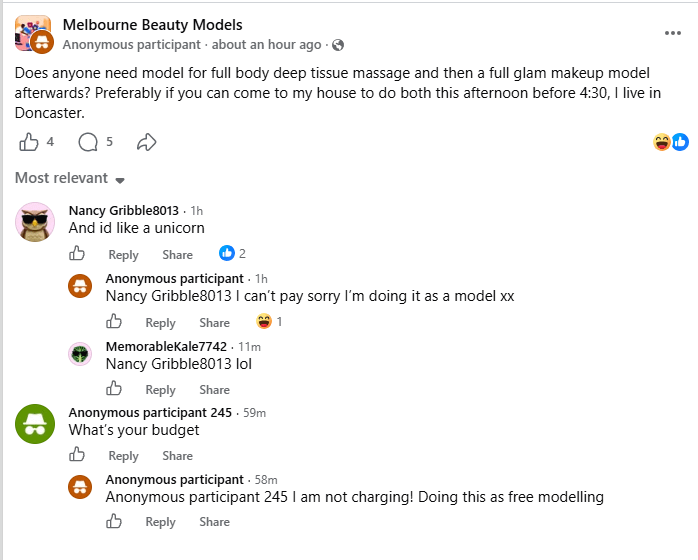This screenshot has width=698, height=560.
Task: Open Melbourne Beauty Models group page
Action: click(153, 25)
